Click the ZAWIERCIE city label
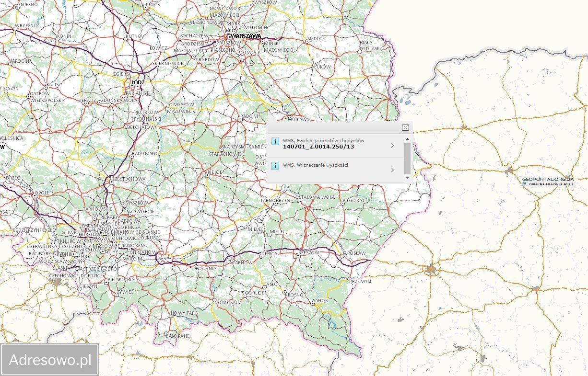The image size is (588, 376). click(x=142, y=211)
